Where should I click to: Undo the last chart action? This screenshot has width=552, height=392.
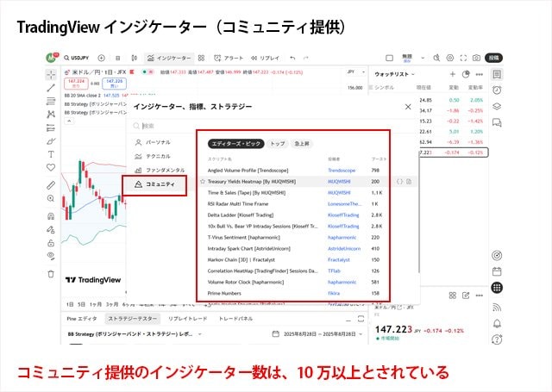point(292,58)
